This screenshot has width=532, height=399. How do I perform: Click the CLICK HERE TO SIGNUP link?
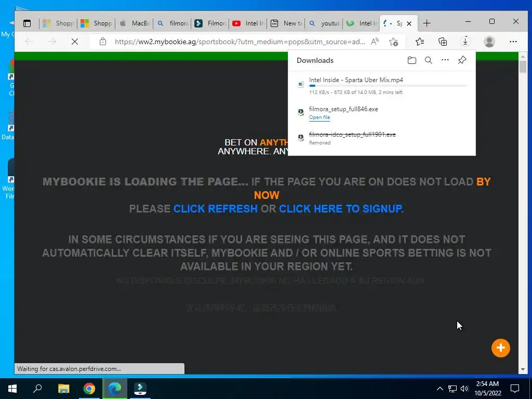point(341,209)
